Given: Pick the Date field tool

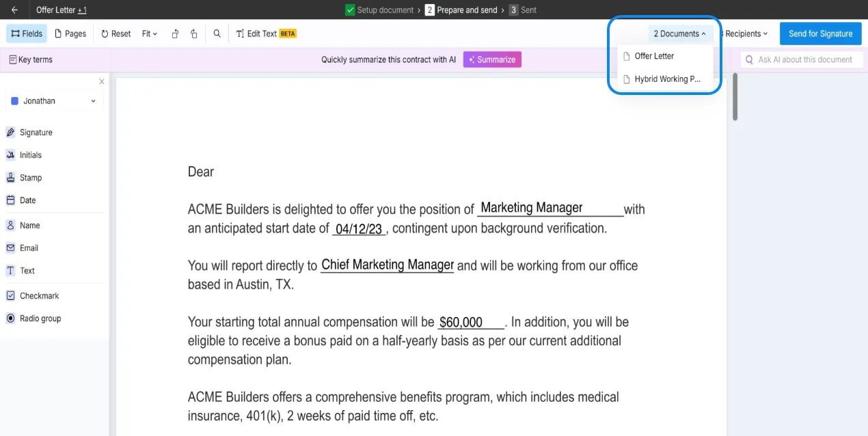Looking at the screenshot, I should click(x=21, y=200).
